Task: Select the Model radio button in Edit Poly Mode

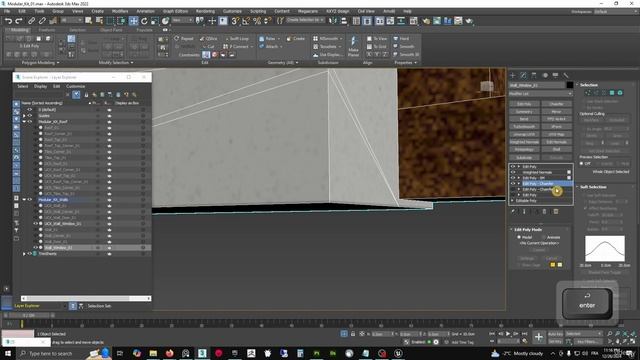Action: coord(519,237)
